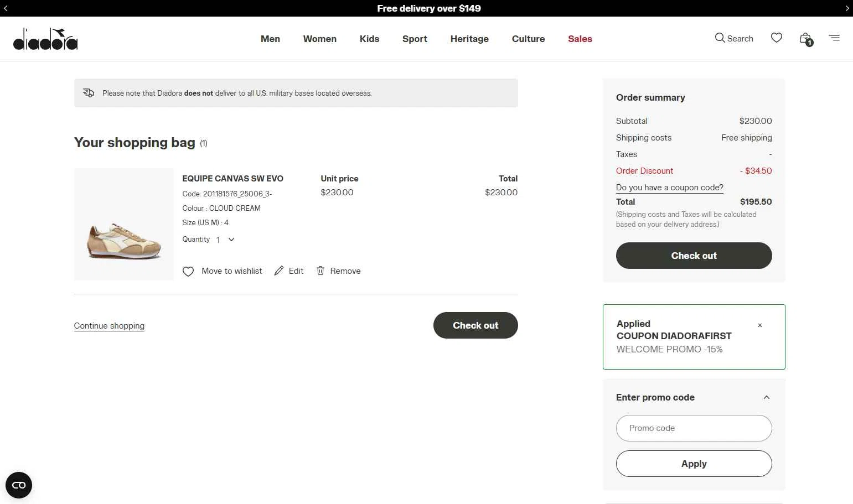
Task: Focus the Promo code input field
Action: pos(694,428)
